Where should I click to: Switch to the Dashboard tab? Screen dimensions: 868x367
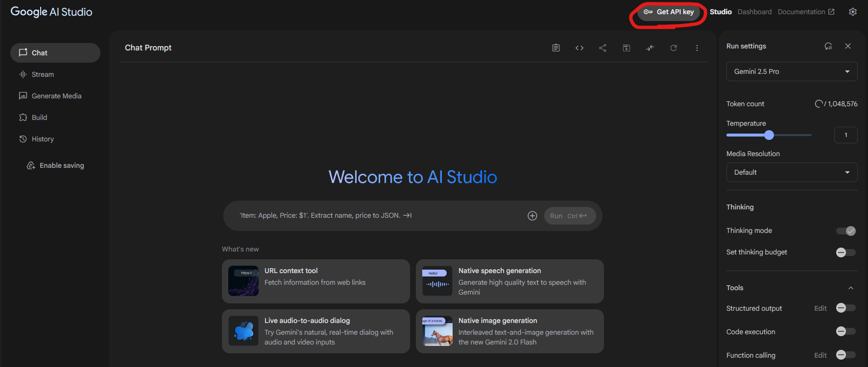[x=754, y=12]
